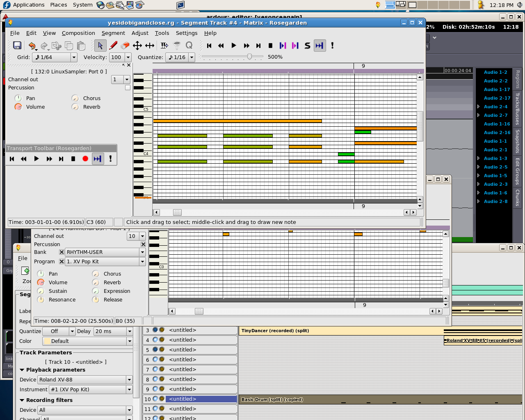Click the Save icon in matrix toolbar

[17, 46]
